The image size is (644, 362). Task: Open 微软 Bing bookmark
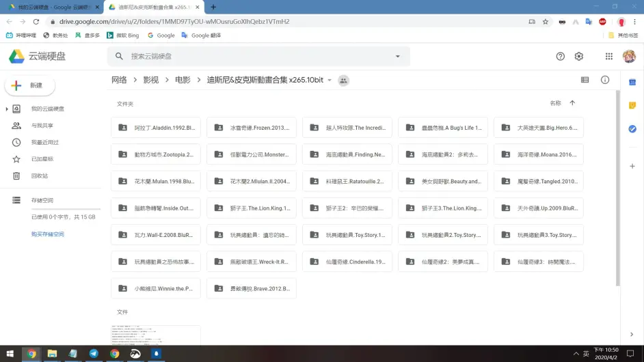point(123,36)
